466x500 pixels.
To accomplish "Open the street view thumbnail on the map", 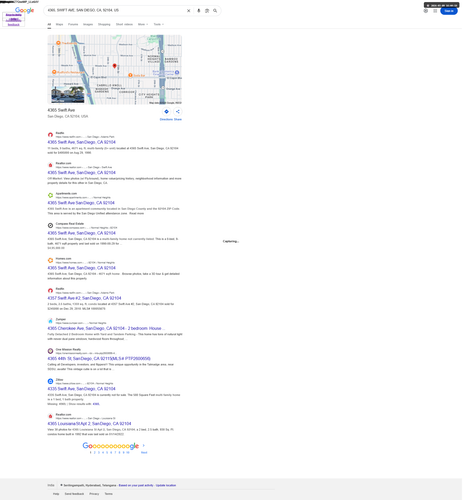I will [x=68, y=94].
